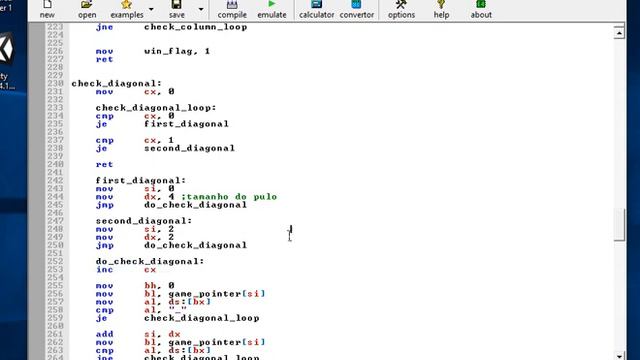Click 'check_column_loop' on line 223

pyautogui.click(x=196, y=27)
